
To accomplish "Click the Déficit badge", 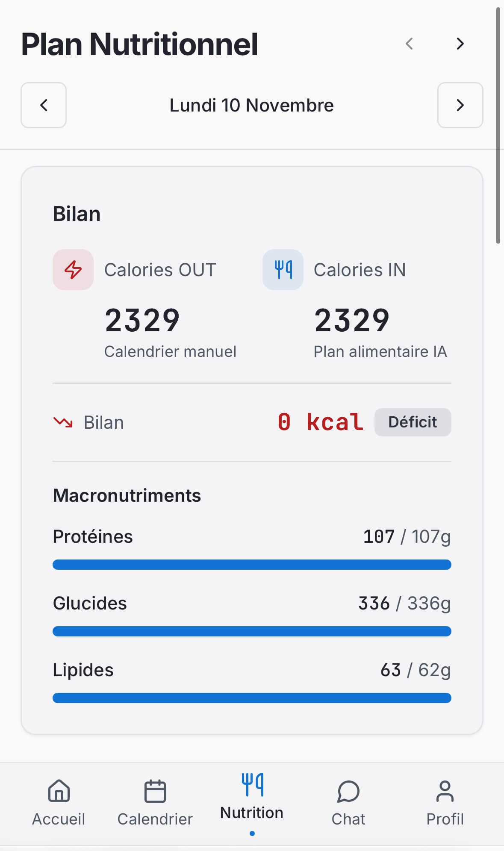I will pyautogui.click(x=413, y=422).
